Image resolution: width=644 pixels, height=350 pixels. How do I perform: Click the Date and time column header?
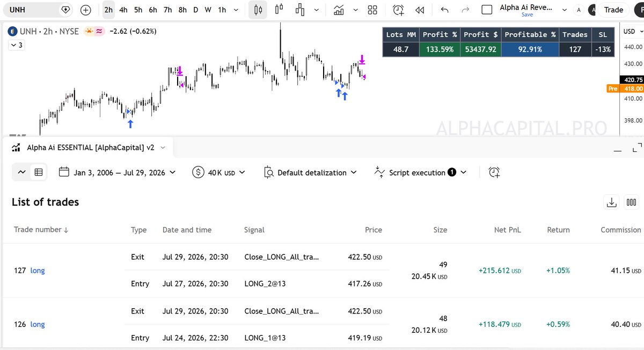coord(187,230)
